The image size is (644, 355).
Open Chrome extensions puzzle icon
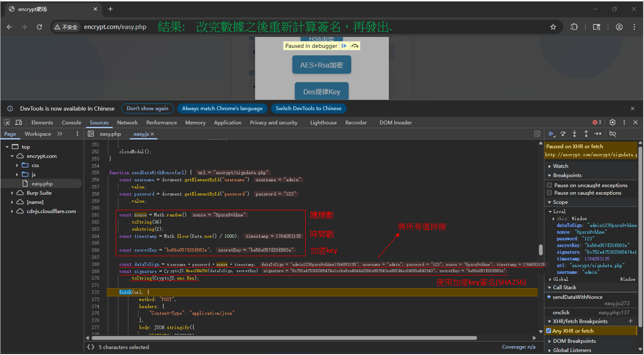coord(574,27)
